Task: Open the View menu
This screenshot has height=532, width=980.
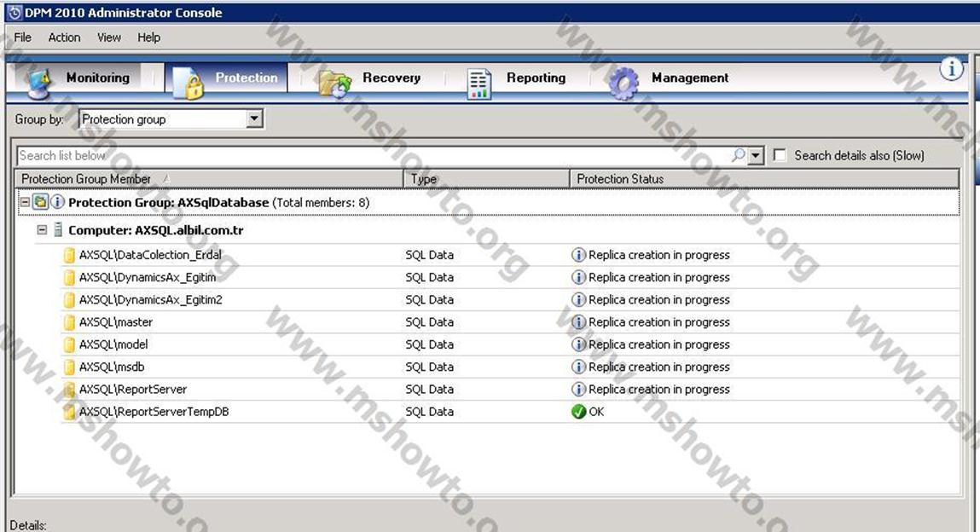Action: [109, 38]
